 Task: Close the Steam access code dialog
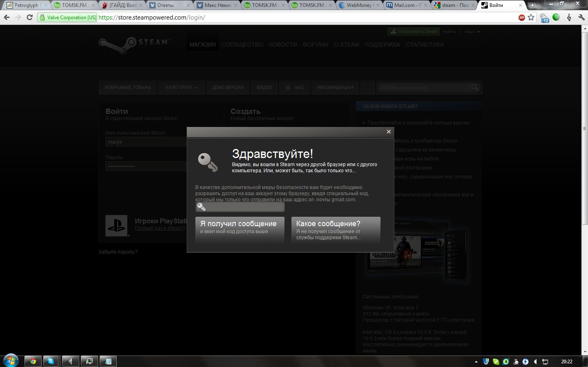coord(389,131)
